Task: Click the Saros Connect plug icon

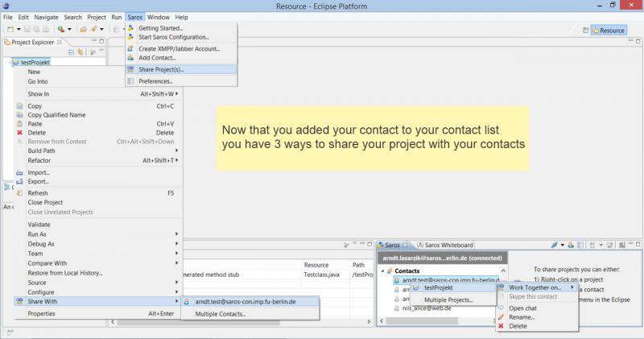Action: pyautogui.click(x=555, y=245)
